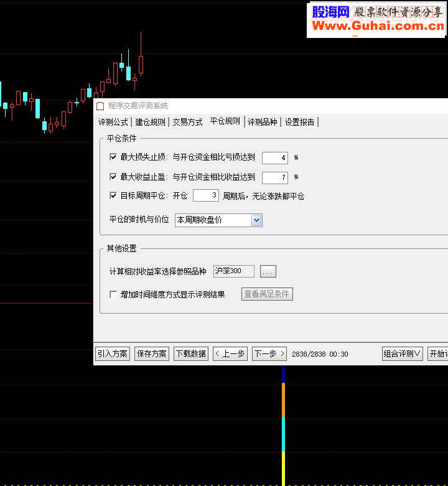Click the 沪深300 reference field
448x486 pixels.
[x=233, y=271]
